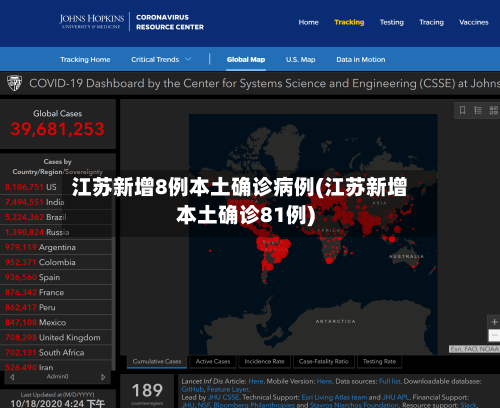The width and height of the screenshot is (500, 408).
Task: Open the Lancet article Here link
Action: [256, 381]
